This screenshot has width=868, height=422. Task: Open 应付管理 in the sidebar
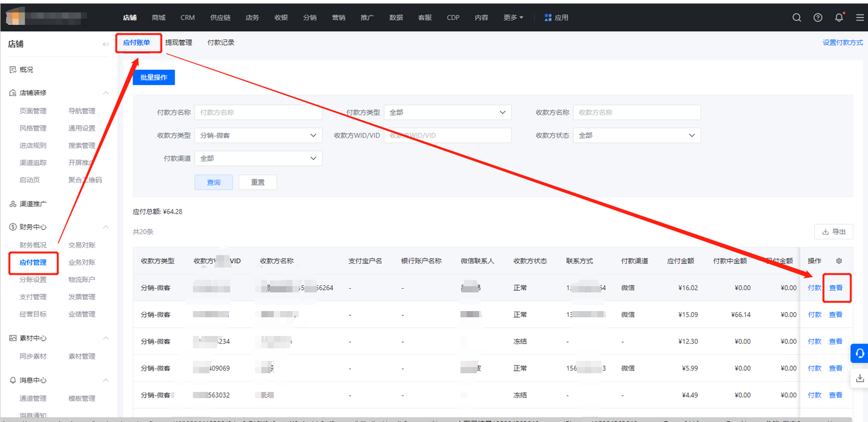pyautogui.click(x=33, y=262)
